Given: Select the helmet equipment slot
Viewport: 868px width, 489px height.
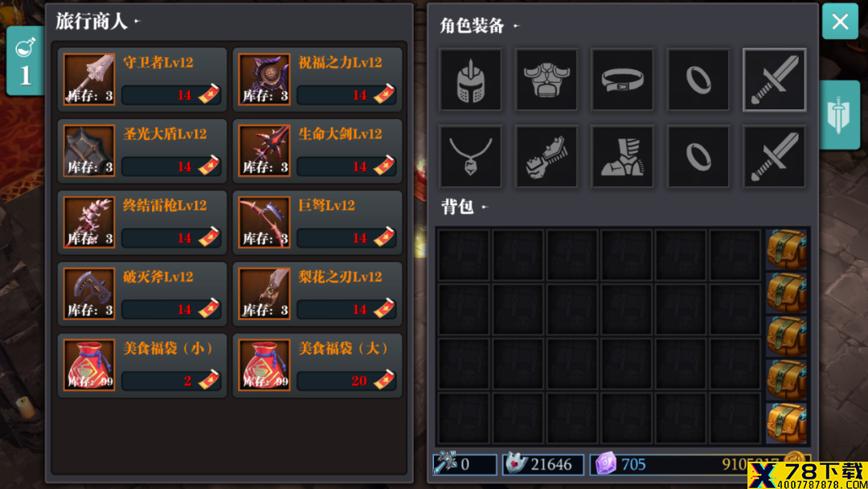Looking at the screenshot, I should click(470, 80).
